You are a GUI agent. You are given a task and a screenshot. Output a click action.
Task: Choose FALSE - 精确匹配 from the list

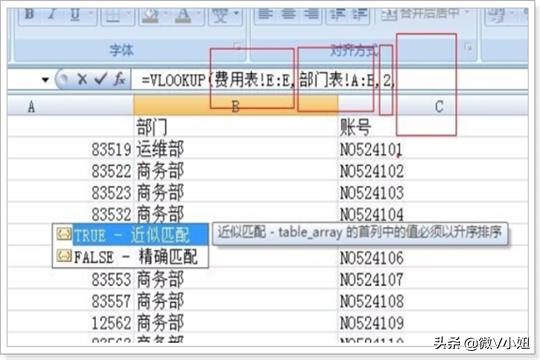(x=131, y=257)
